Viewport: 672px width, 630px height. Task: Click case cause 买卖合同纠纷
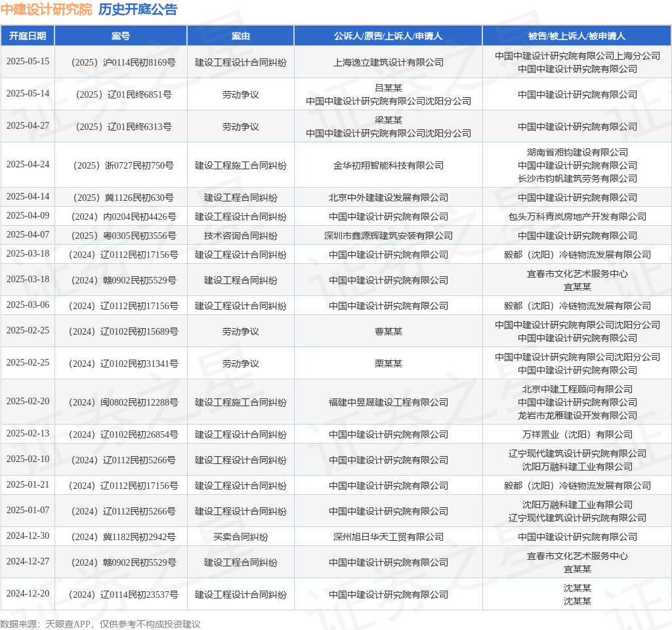pos(240,537)
